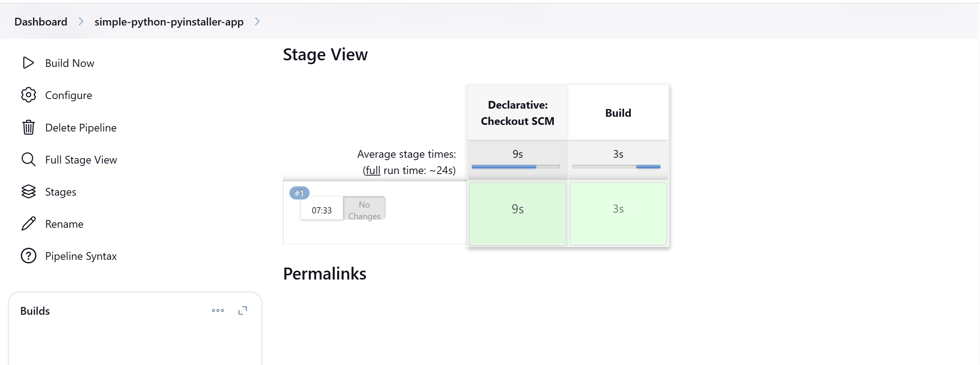Expand chevron after Dashboard breadcrumb
The width and height of the screenshot is (980, 365).
click(81, 22)
